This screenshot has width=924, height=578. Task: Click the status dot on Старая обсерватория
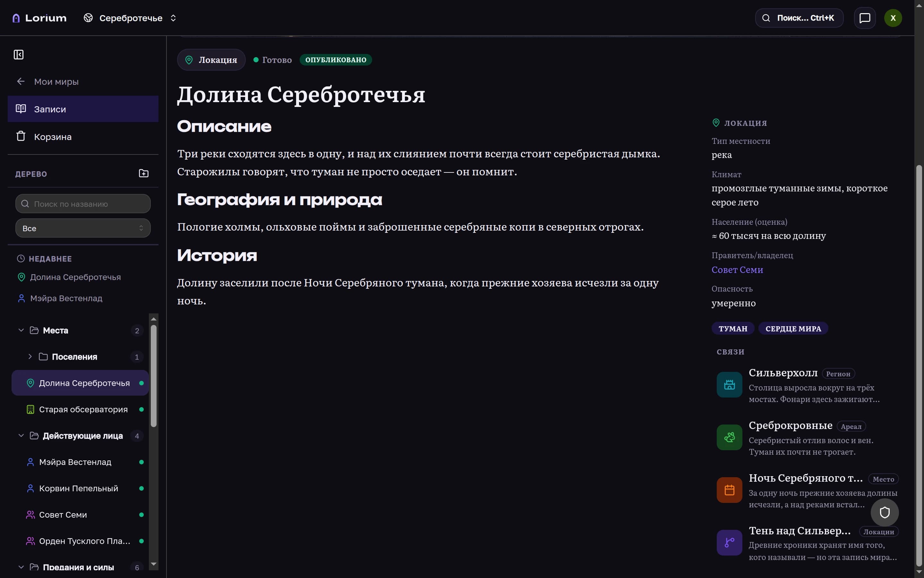click(x=142, y=409)
